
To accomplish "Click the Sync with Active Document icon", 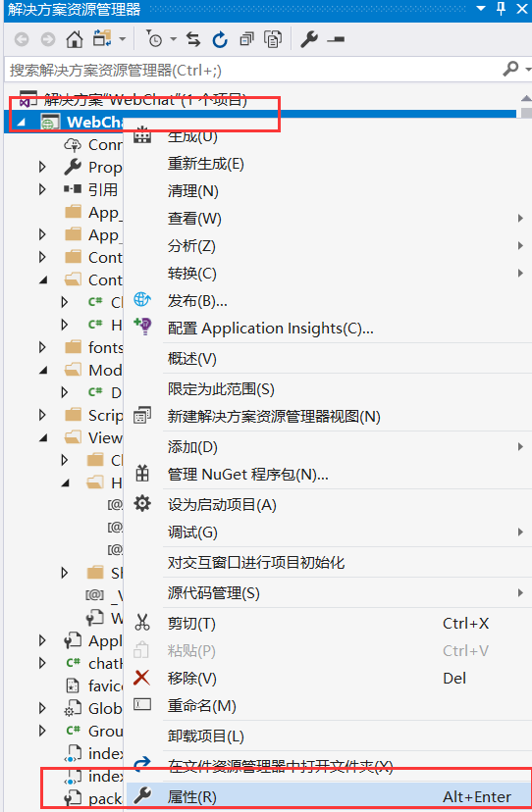I will 193,39.
